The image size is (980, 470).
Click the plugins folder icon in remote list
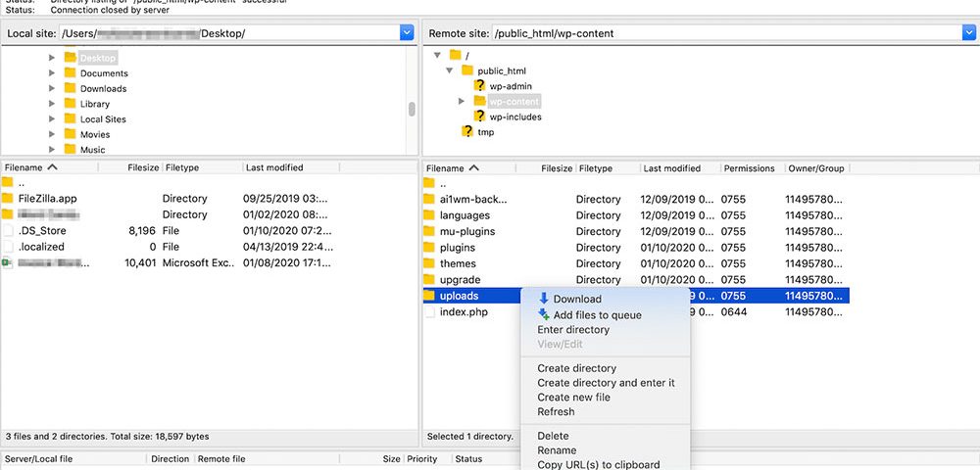point(429,248)
